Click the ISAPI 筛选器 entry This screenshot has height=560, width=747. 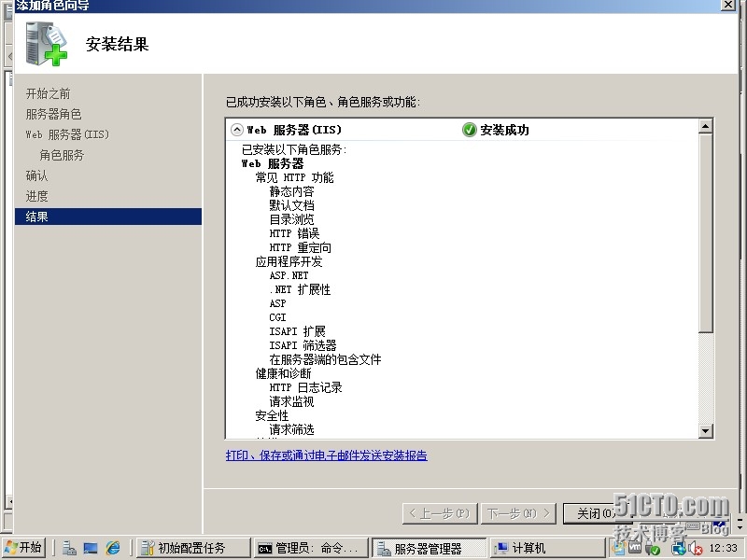pos(303,345)
